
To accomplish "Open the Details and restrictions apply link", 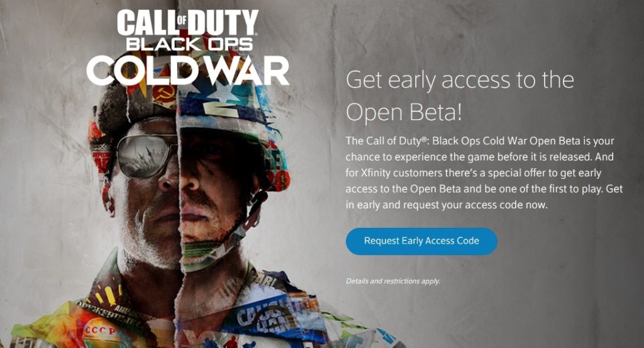I will [392, 281].
